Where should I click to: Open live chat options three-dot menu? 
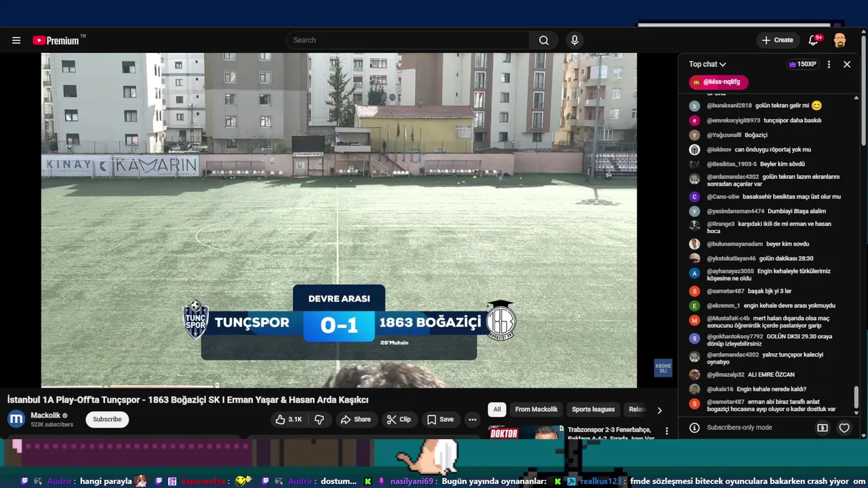(829, 64)
